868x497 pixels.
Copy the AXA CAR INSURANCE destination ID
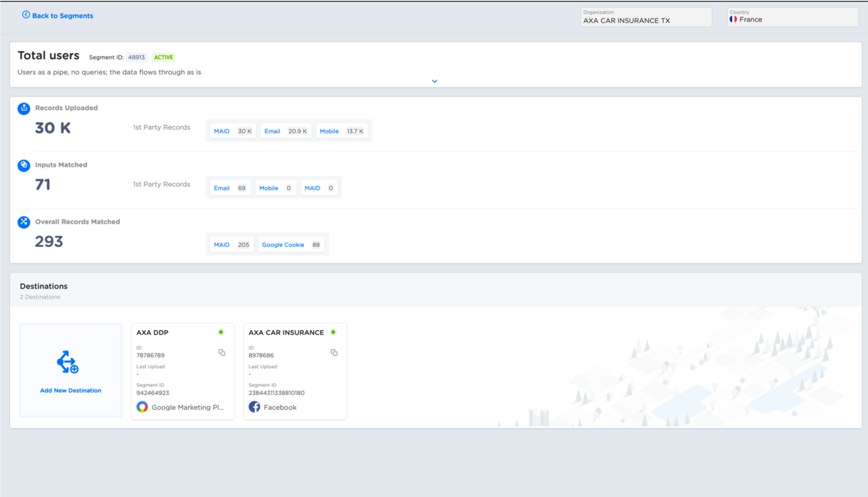(x=334, y=352)
